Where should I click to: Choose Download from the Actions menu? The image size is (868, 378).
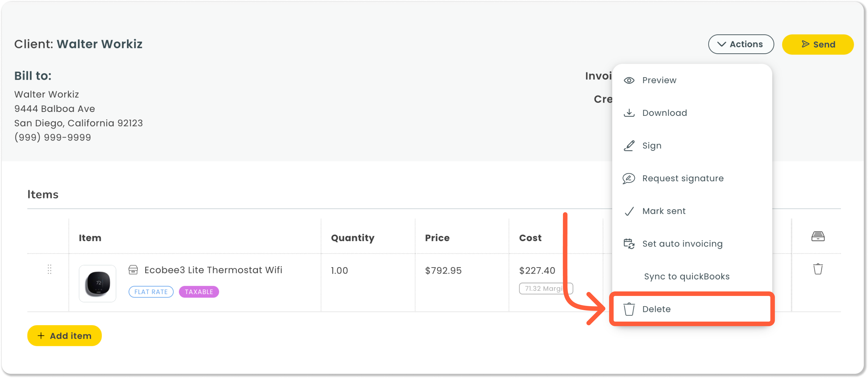664,113
